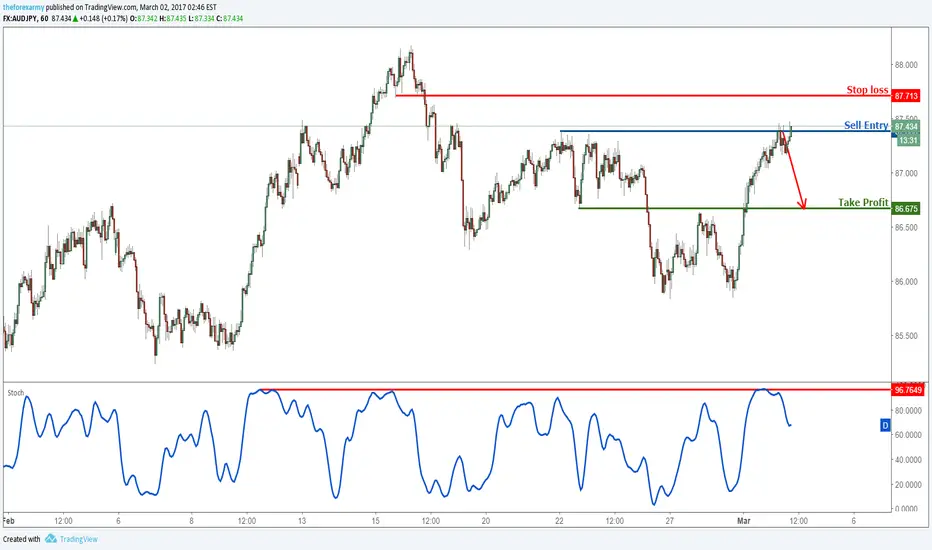
Task: Click the 13 date axis label
Action: 302,521
